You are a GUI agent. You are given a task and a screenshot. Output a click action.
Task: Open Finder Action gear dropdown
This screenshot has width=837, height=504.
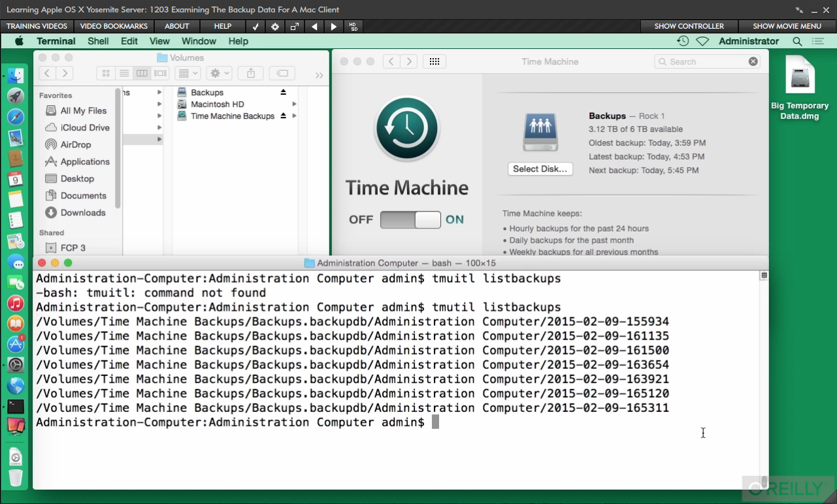coord(219,74)
